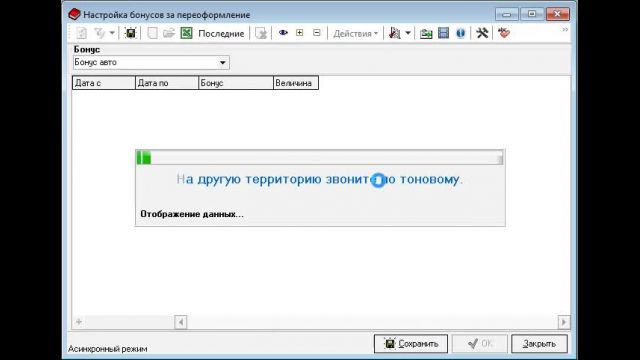
Task: Click the blue info circle icon
Action: [461, 33]
